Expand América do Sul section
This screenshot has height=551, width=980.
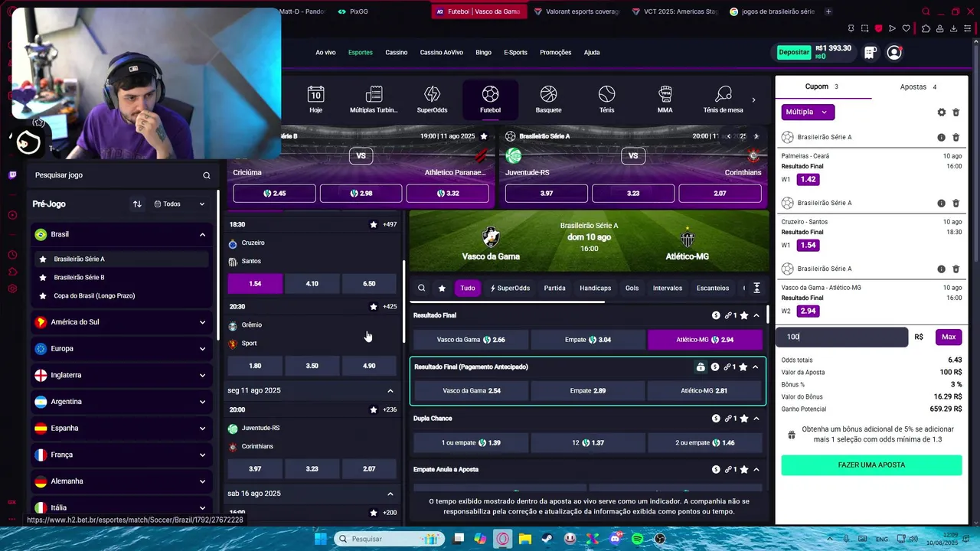click(x=202, y=322)
